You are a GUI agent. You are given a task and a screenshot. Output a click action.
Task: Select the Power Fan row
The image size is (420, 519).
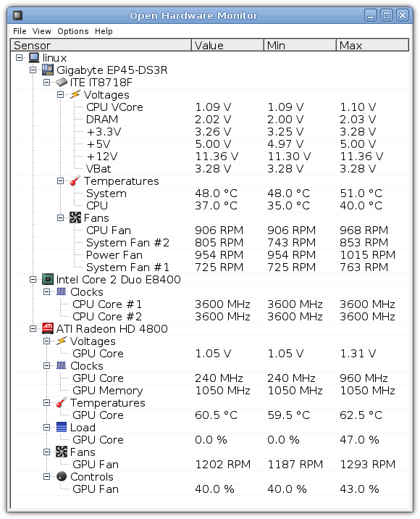[210, 255]
